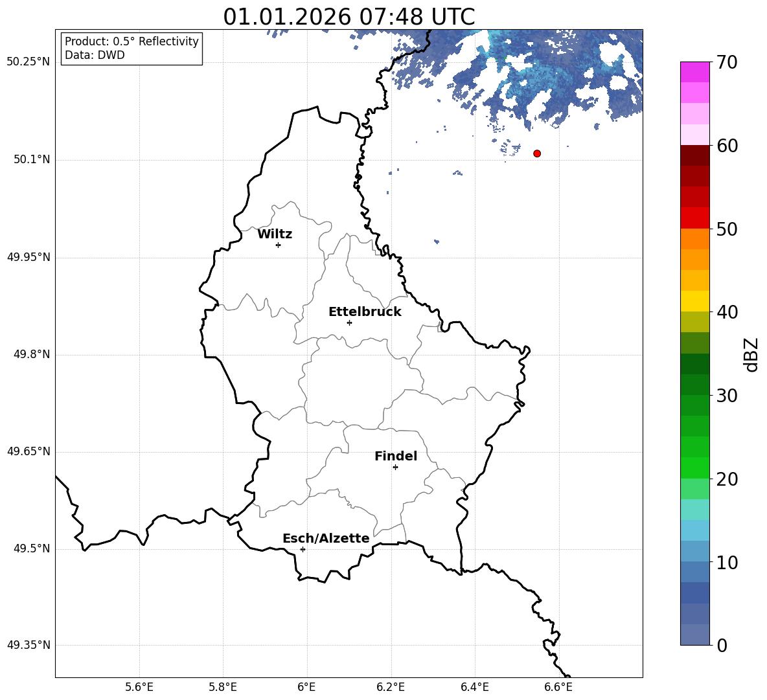The height and width of the screenshot is (700, 767).
Task: Click the 50 tick on colorbar
Action: coord(727,229)
